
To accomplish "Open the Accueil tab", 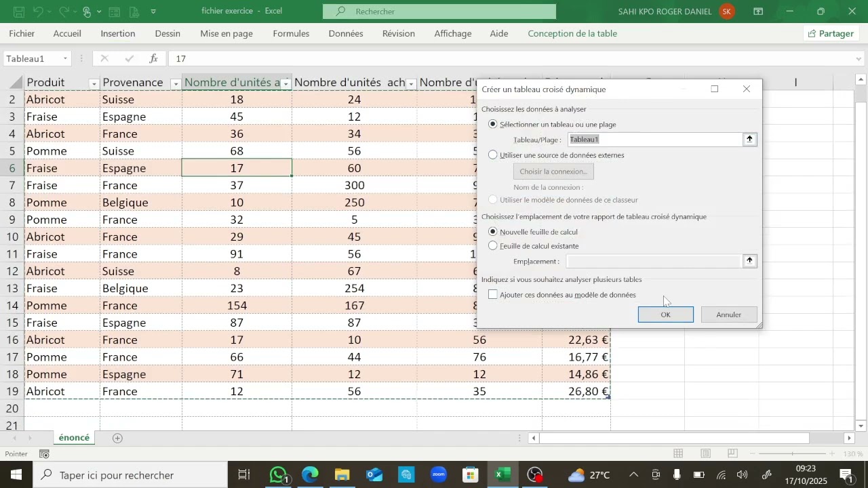I will 67,33.
